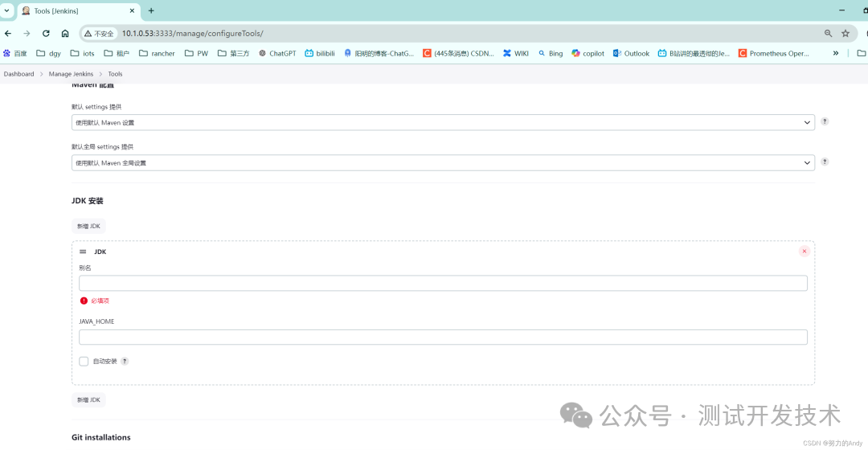Open a new browser tab
The width and height of the screenshot is (868, 450).
pyautogui.click(x=151, y=10)
